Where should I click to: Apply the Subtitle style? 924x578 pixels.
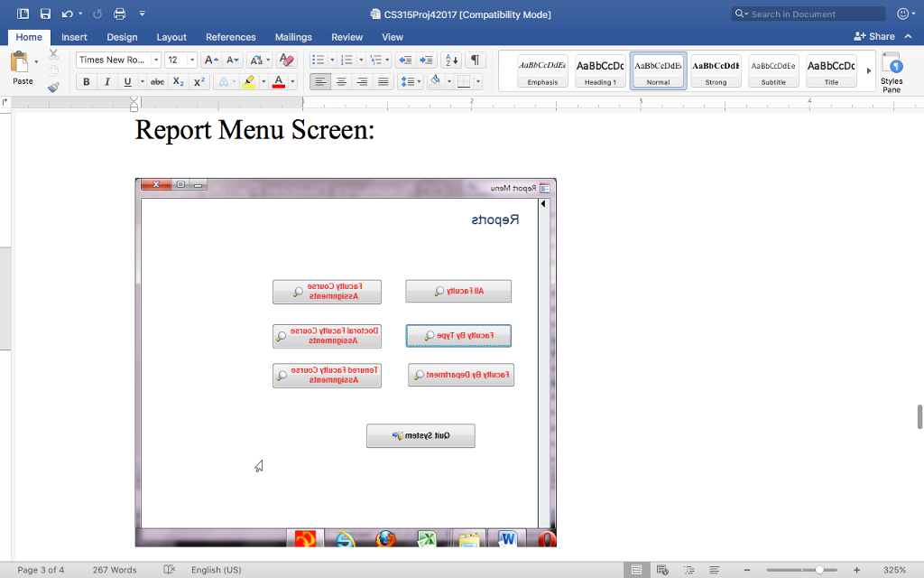773,70
